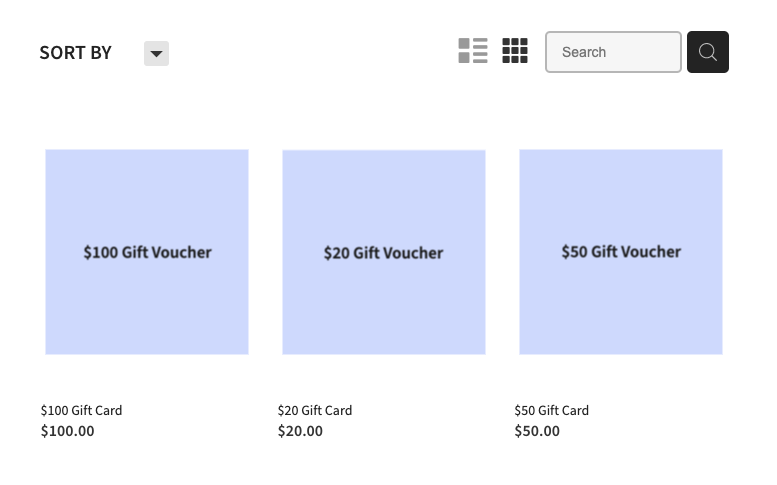Select the $20.00 price text

pyautogui.click(x=300, y=431)
